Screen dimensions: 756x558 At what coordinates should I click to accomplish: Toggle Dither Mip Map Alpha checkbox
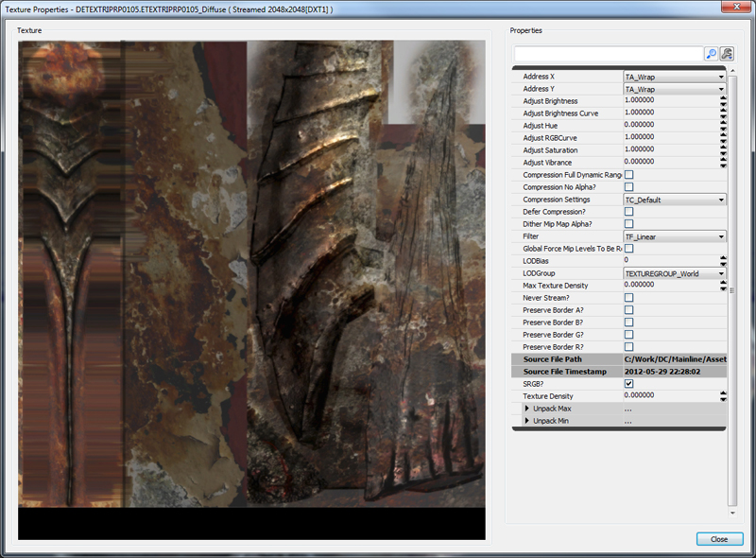[628, 224]
